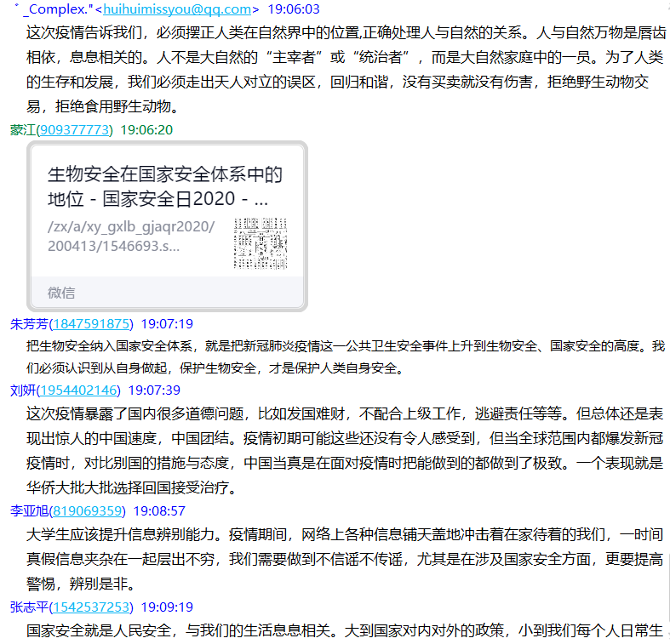Click the sender name 朱芳芳

[x=29, y=324]
